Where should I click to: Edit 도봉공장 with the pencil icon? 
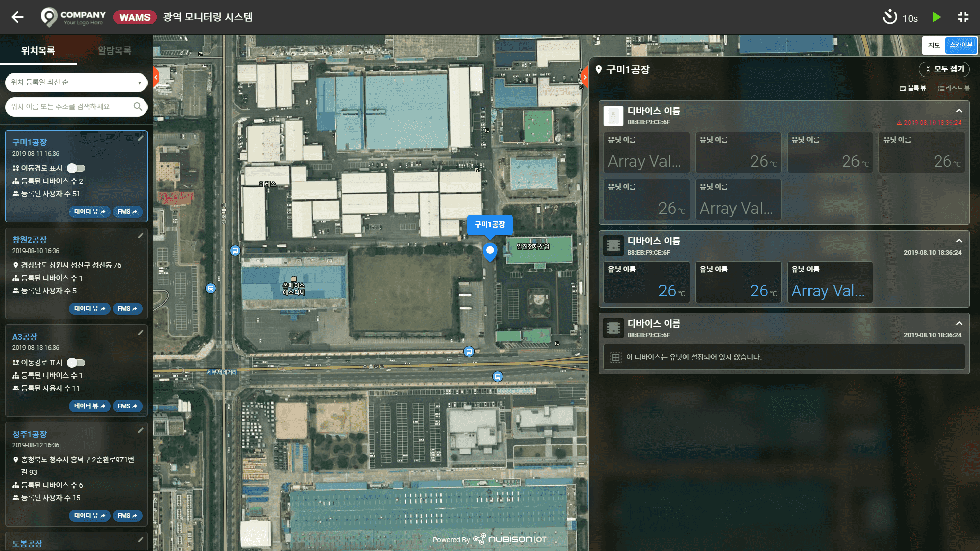141,540
